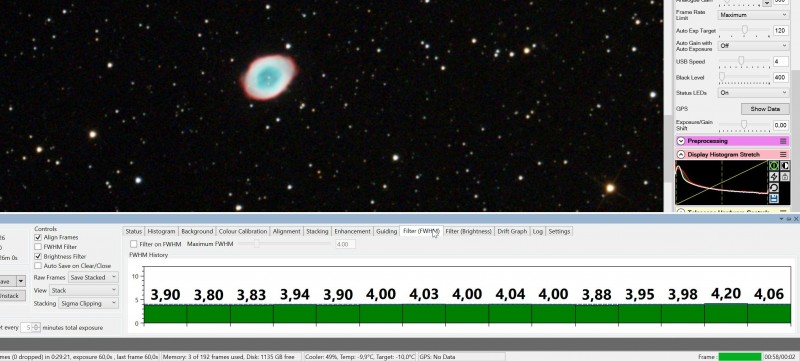
Task: Collapse the Display Histogram Stretch section
Action: pos(681,154)
